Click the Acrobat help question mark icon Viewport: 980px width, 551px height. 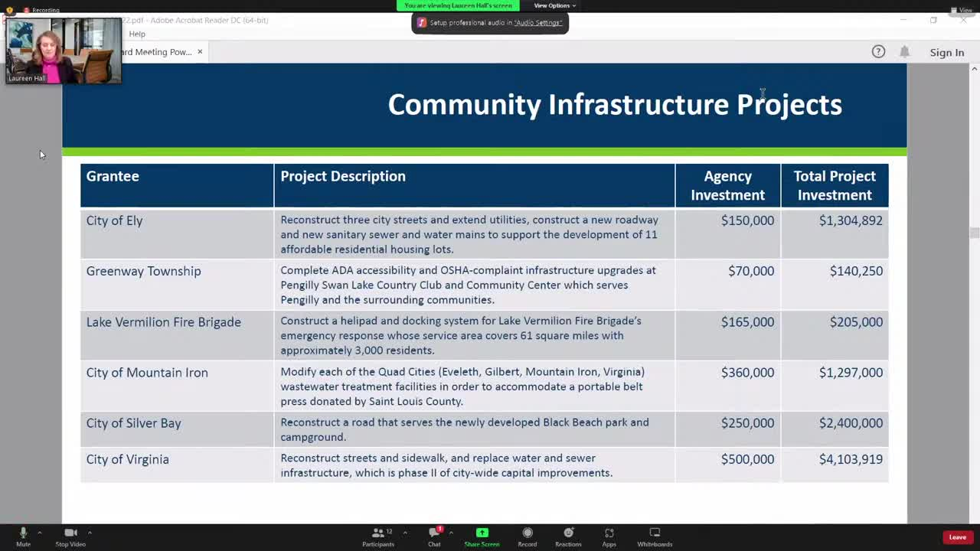(878, 52)
